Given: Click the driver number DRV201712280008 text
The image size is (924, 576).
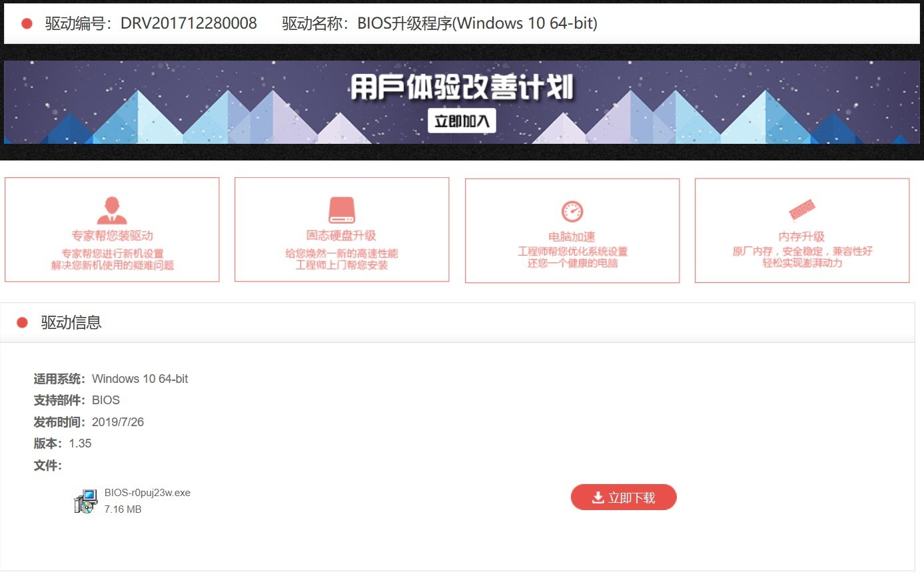Looking at the screenshot, I should tap(188, 22).
